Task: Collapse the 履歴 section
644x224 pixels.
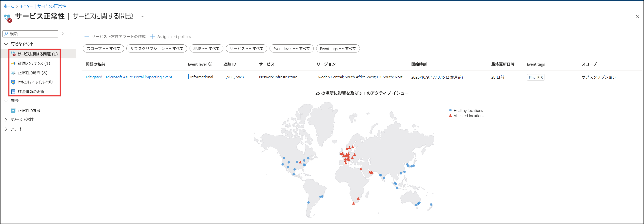Action: [6, 101]
